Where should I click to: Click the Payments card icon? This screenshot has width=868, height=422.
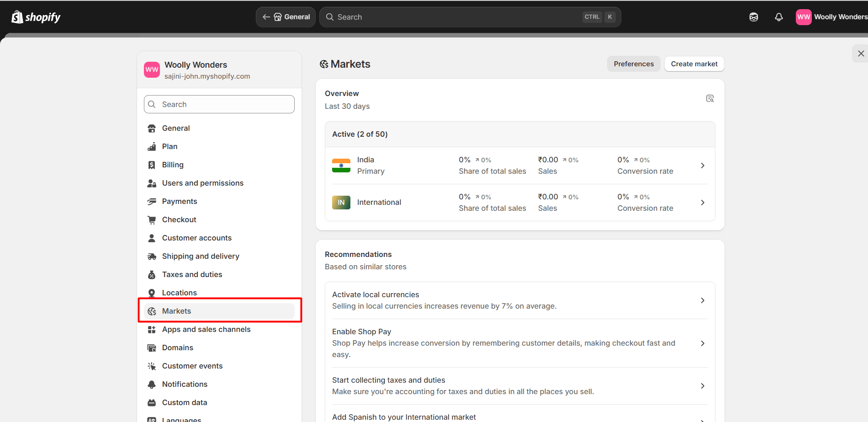[152, 202]
